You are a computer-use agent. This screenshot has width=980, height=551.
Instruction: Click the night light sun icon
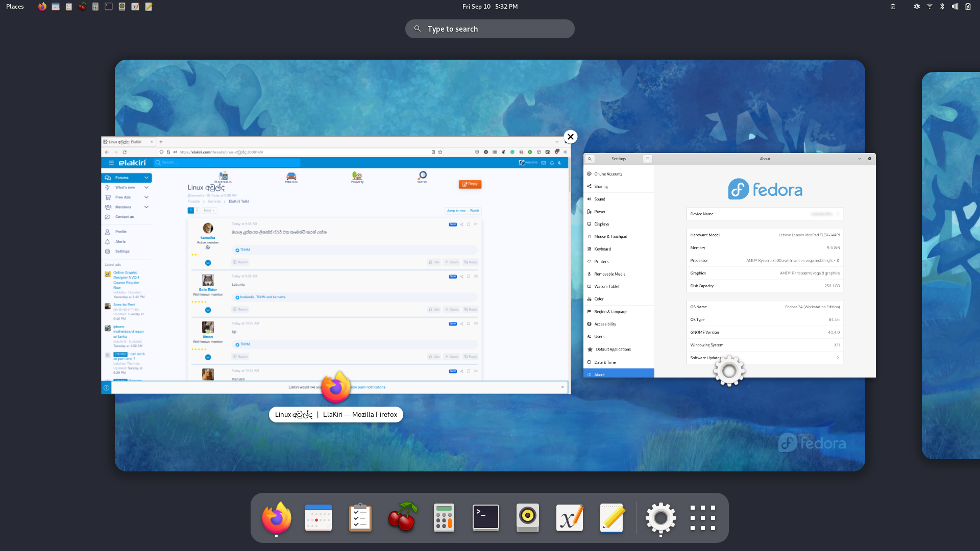(917, 7)
